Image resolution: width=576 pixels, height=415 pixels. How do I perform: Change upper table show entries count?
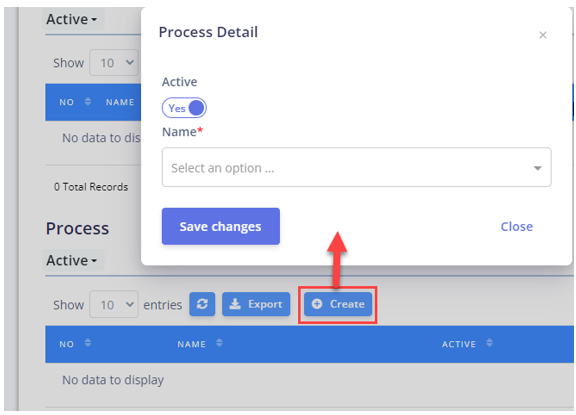click(114, 63)
